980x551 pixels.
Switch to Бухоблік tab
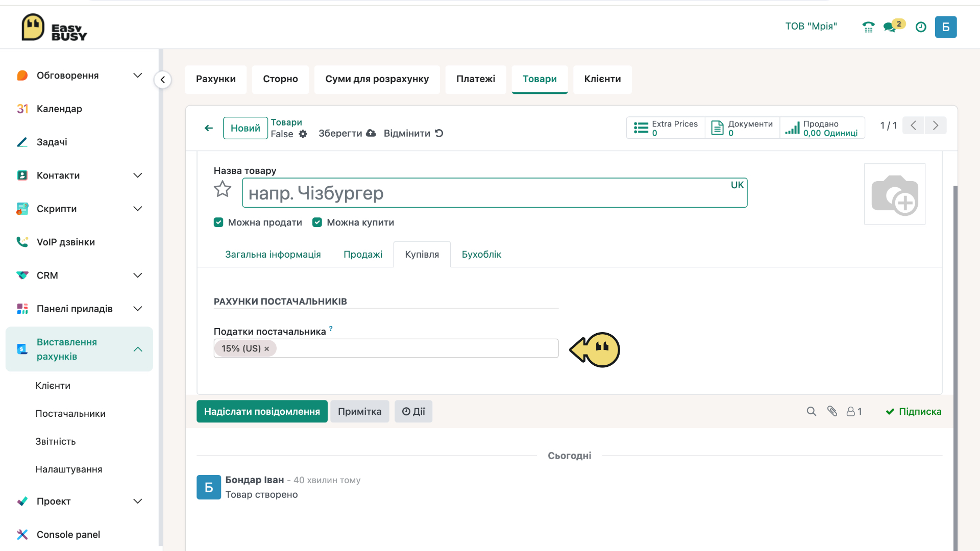coord(481,254)
